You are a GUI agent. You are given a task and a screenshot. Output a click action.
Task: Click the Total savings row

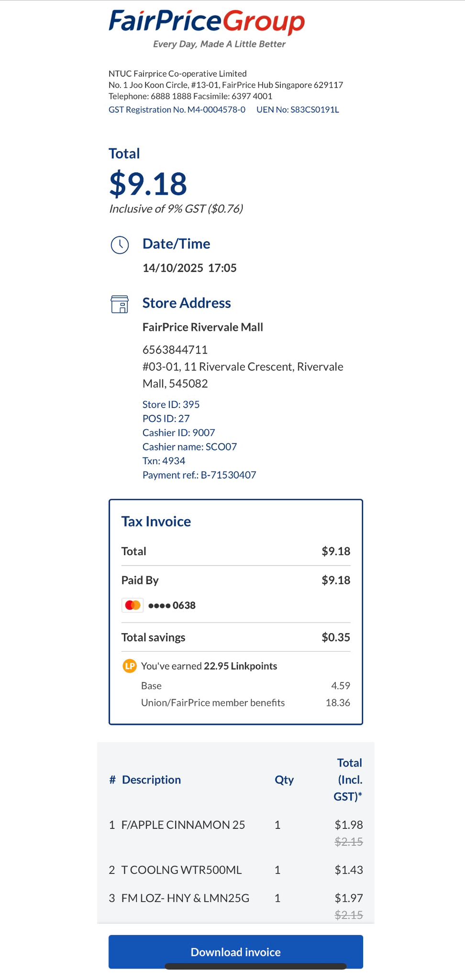(235, 637)
